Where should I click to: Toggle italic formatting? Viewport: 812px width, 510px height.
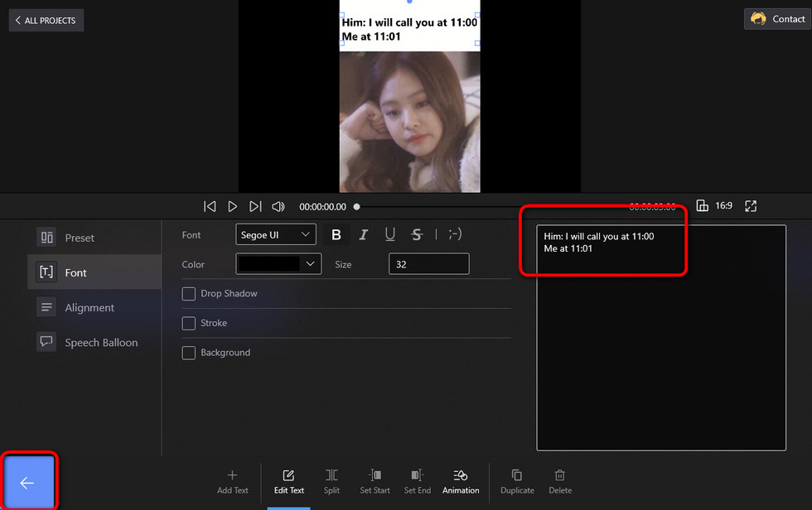click(x=363, y=235)
